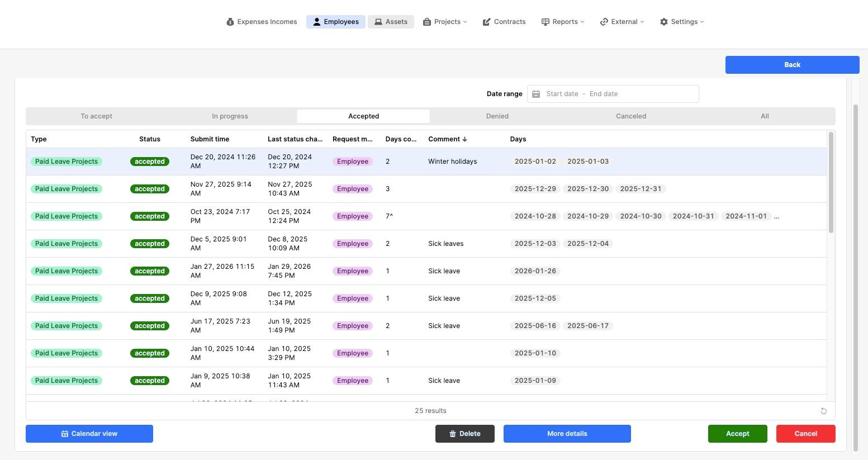Click the trash icon on the Delete button

coord(453,433)
